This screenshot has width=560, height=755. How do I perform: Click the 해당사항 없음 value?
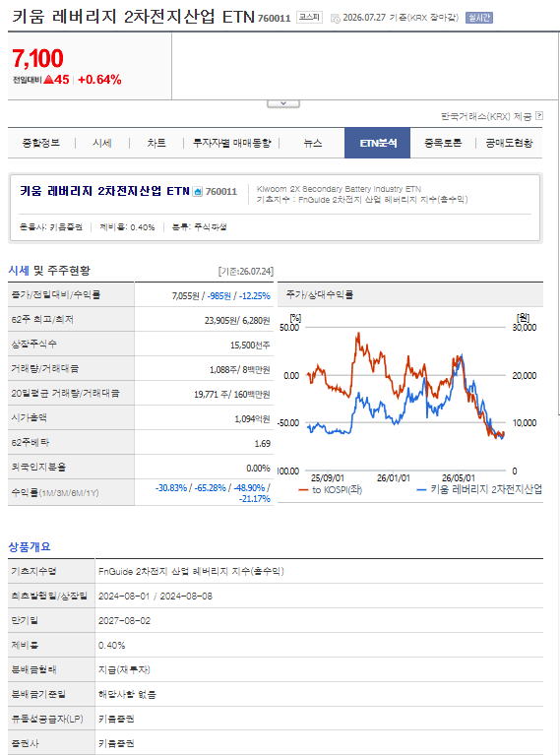tap(127, 694)
